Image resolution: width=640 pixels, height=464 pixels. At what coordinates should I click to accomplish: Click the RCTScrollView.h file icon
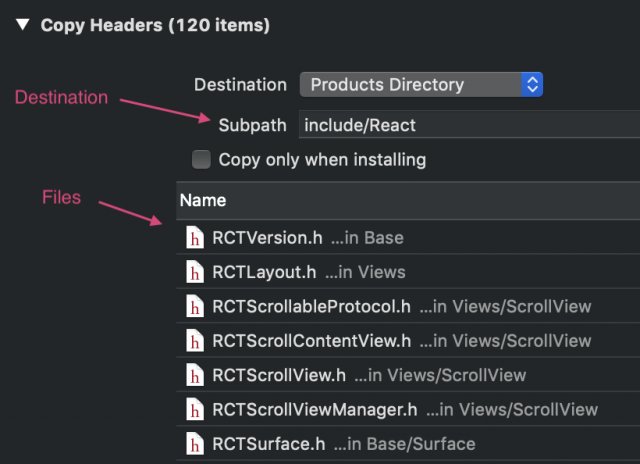[195, 375]
